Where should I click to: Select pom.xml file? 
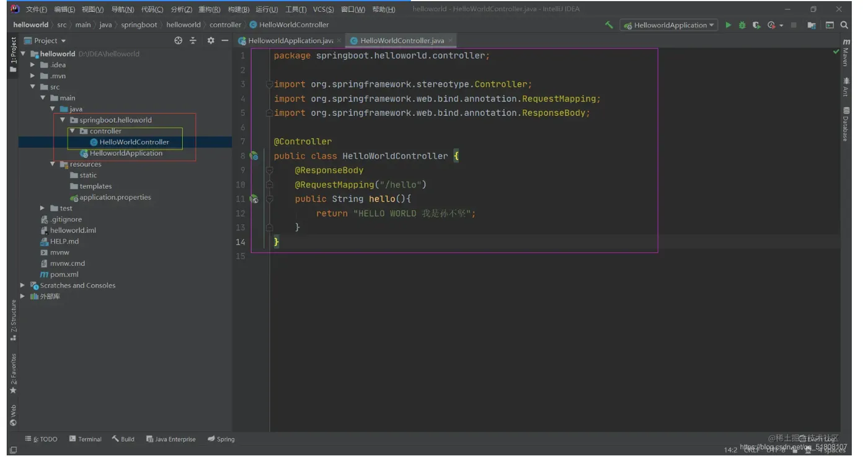click(64, 274)
